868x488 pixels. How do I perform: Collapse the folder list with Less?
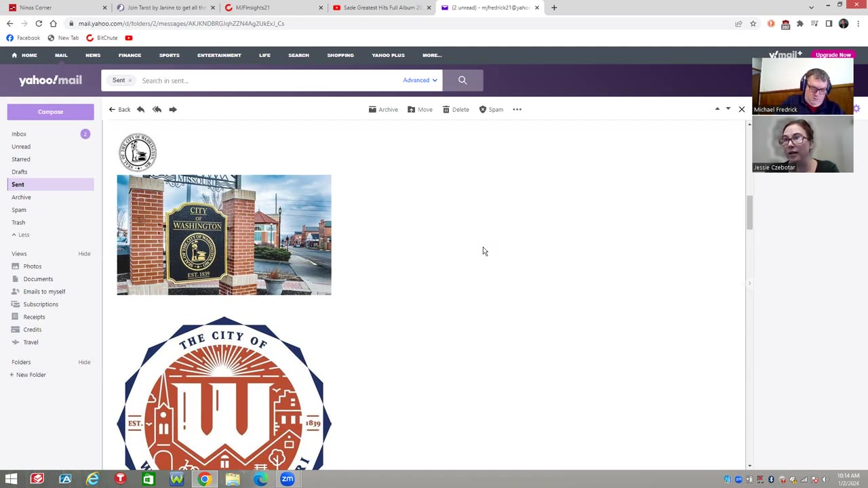pyautogui.click(x=20, y=235)
